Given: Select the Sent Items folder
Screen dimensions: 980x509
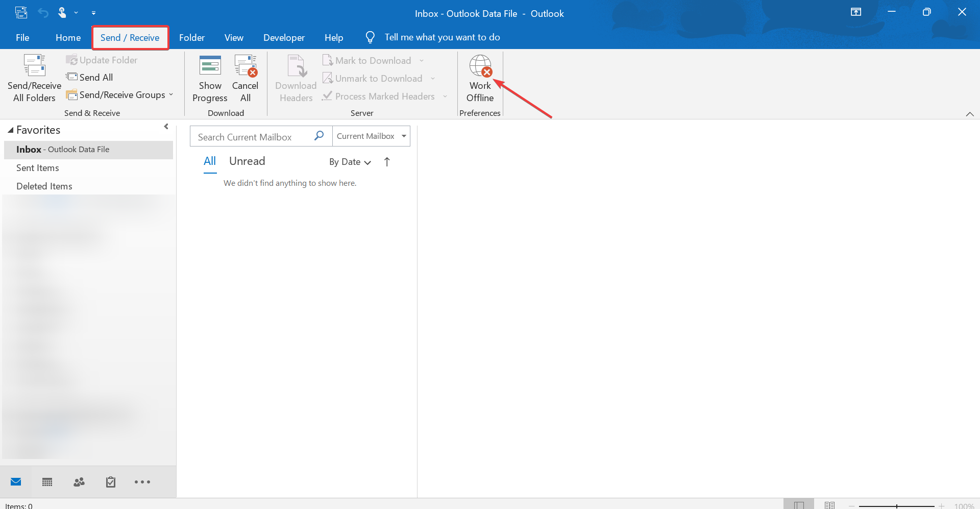Looking at the screenshot, I should tap(38, 168).
